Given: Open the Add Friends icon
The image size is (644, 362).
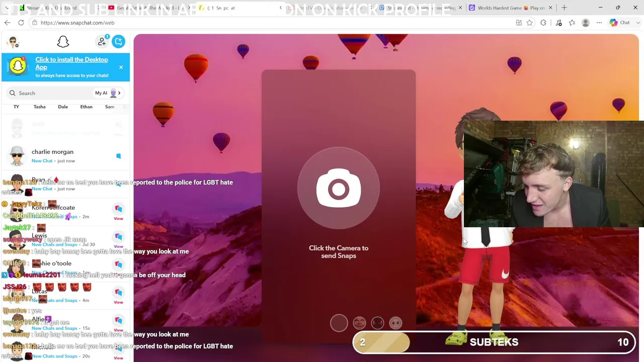Looking at the screenshot, I should (102, 42).
